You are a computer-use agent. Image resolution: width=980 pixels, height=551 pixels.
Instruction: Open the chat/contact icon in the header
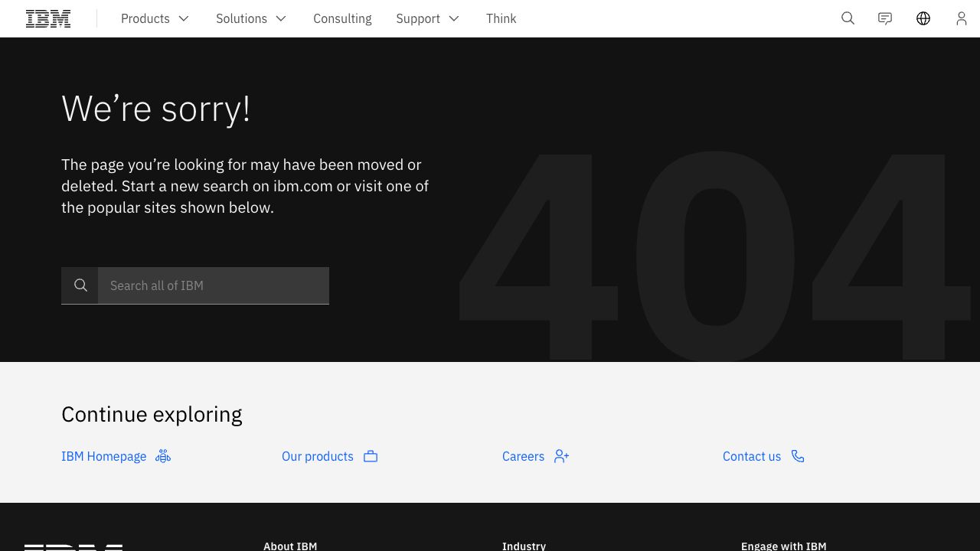point(885,18)
